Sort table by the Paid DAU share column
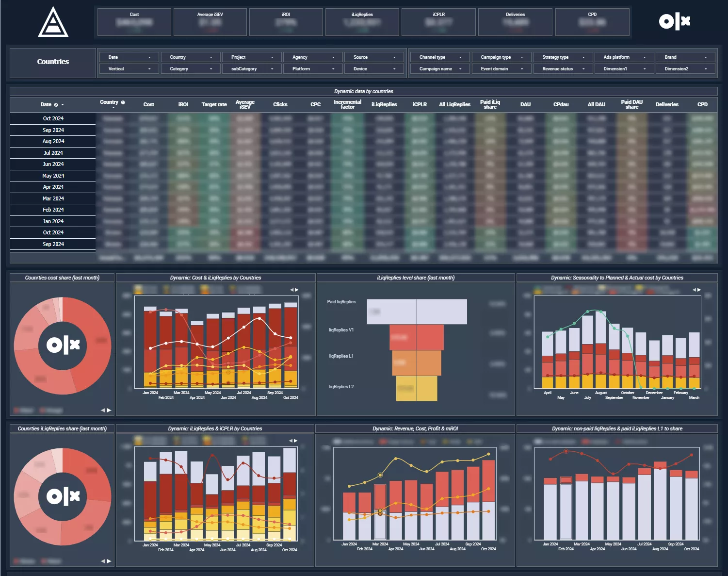 coord(631,104)
